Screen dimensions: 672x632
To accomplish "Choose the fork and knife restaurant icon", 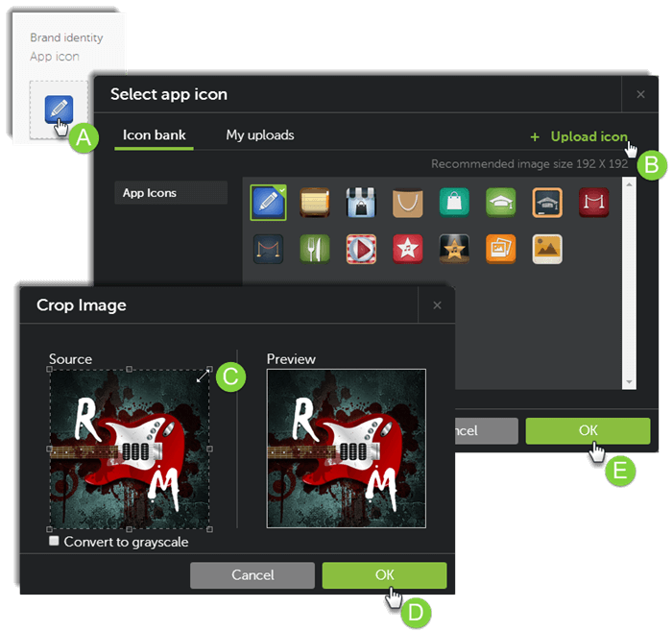I will pyautogui.click(x=314, y=249).
